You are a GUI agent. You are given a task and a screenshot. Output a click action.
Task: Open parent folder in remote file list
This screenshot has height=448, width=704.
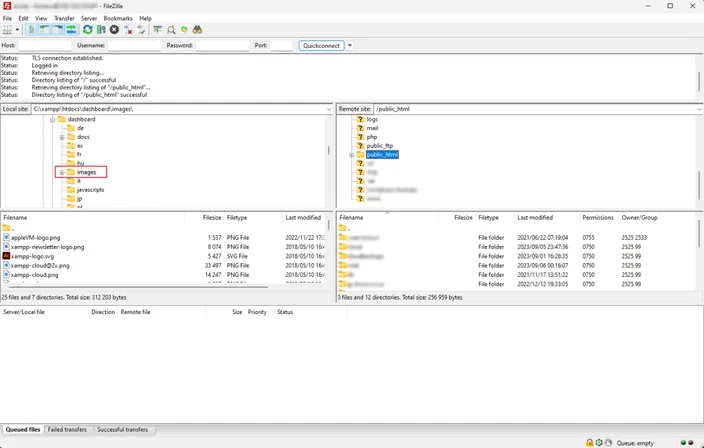(345, 228)
